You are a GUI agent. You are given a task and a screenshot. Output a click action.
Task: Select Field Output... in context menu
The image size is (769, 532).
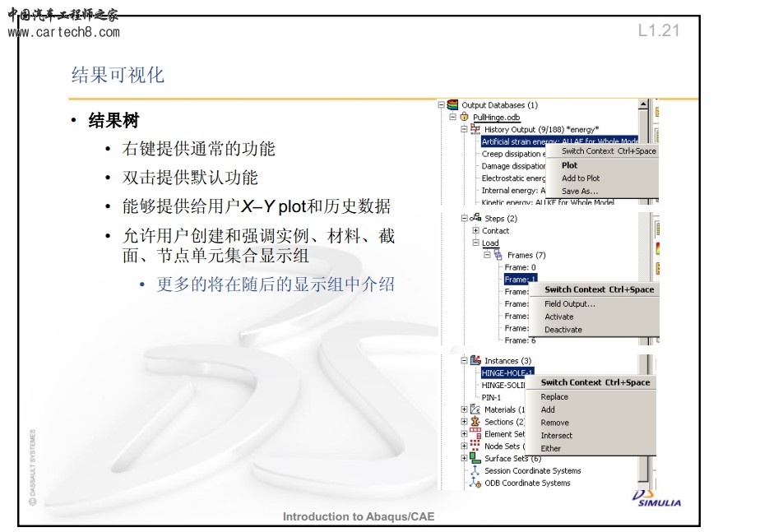click(x=570, y=303)
